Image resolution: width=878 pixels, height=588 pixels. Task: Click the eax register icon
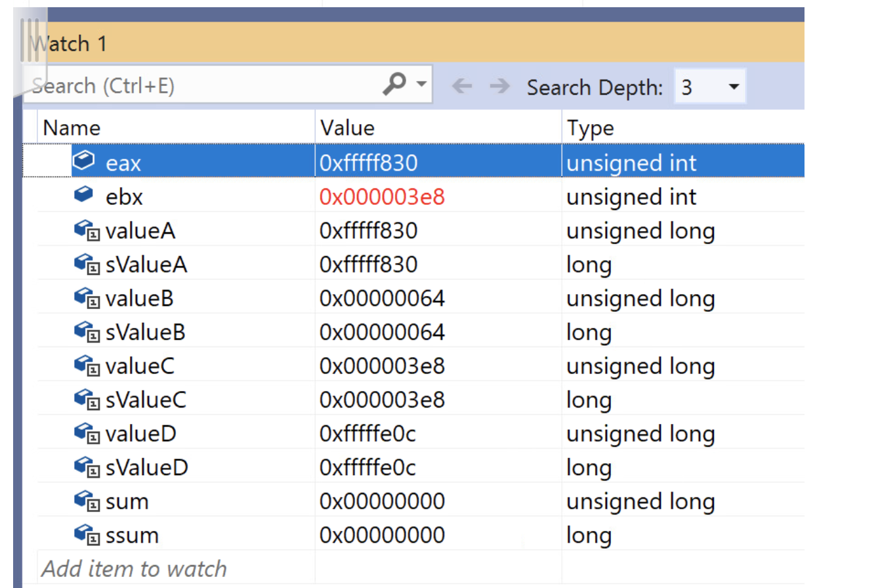point(83,159)
